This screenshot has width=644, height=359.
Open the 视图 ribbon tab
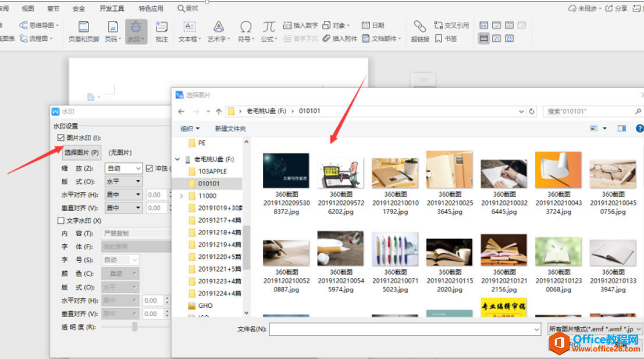[x=28, y=8]
